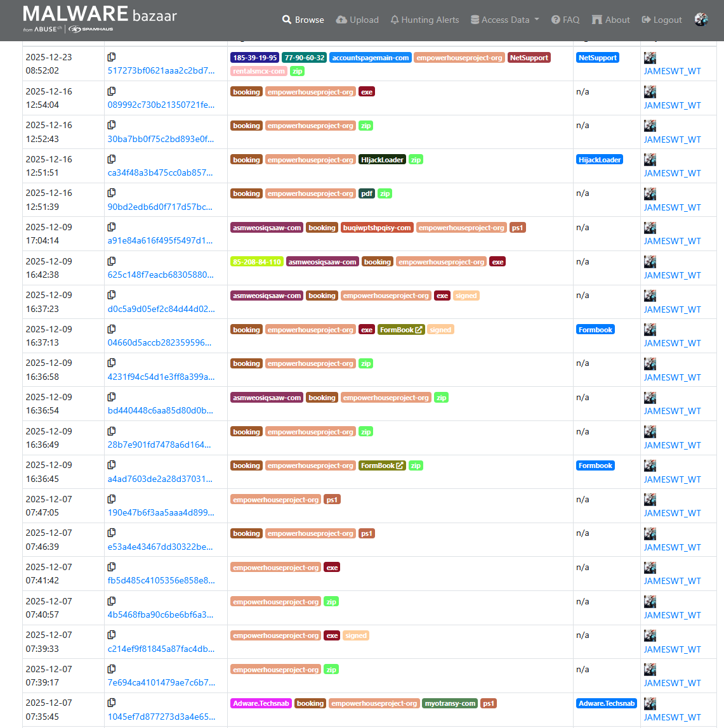This screenshot has width=724, height=728.
Task: Copy hash icon for fb5d485c4105356e858e8
Action: 112,567
